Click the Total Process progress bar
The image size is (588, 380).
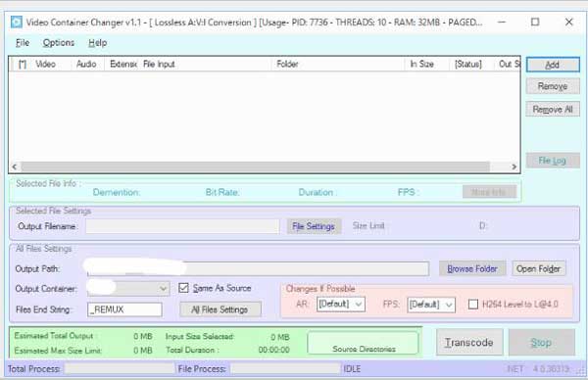[x=119, y=369]
